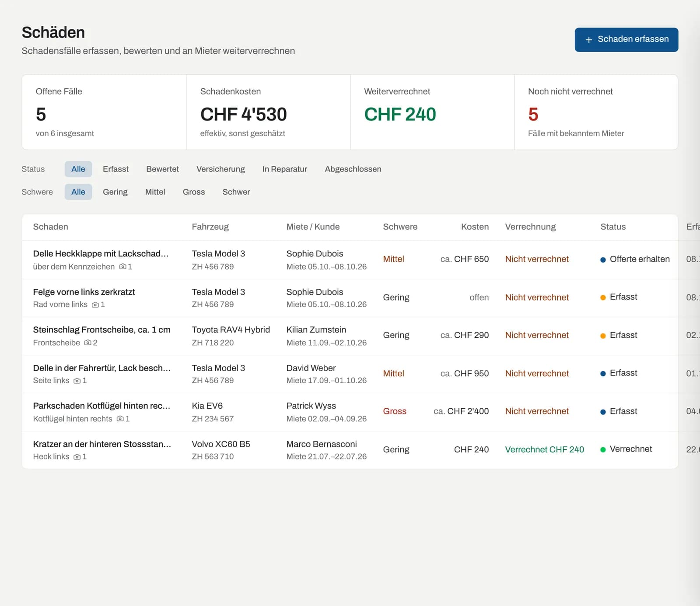Open damage Delle in der Fahrertür
Viewport: 700px width, 606px height.
102,368
